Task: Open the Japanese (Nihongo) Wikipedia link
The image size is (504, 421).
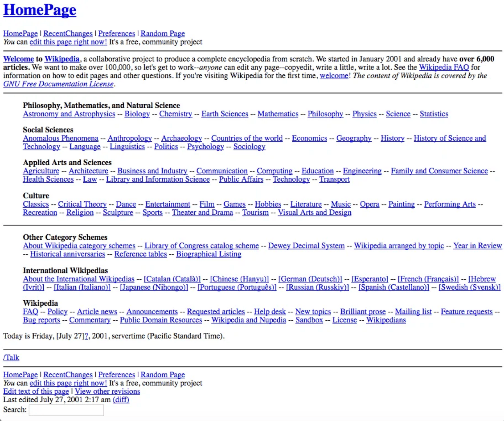Action: point(154,287)
